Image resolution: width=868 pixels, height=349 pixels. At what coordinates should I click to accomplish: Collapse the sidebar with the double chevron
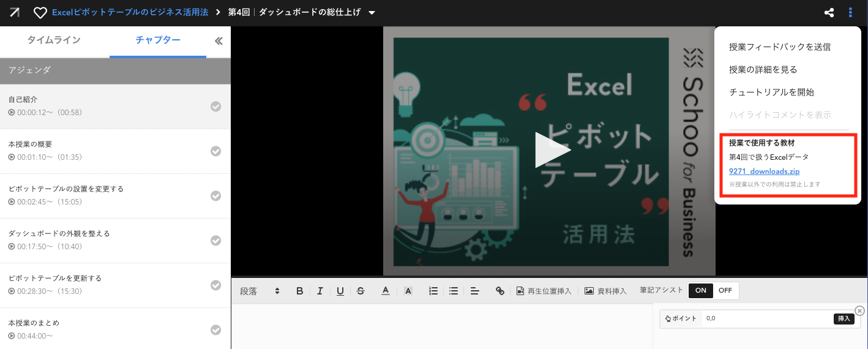pyautogui.click(x=219, y=41)
